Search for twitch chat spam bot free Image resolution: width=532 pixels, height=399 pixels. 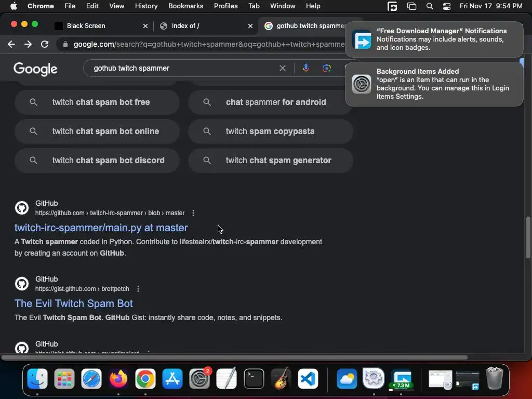pyautogui.click(x=97, y=102)
